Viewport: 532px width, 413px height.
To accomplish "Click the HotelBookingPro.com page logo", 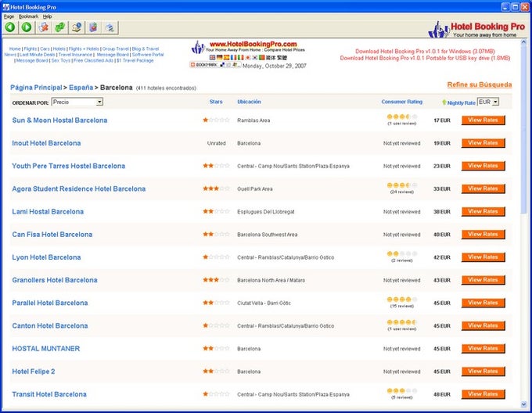I will coord(248,47).
